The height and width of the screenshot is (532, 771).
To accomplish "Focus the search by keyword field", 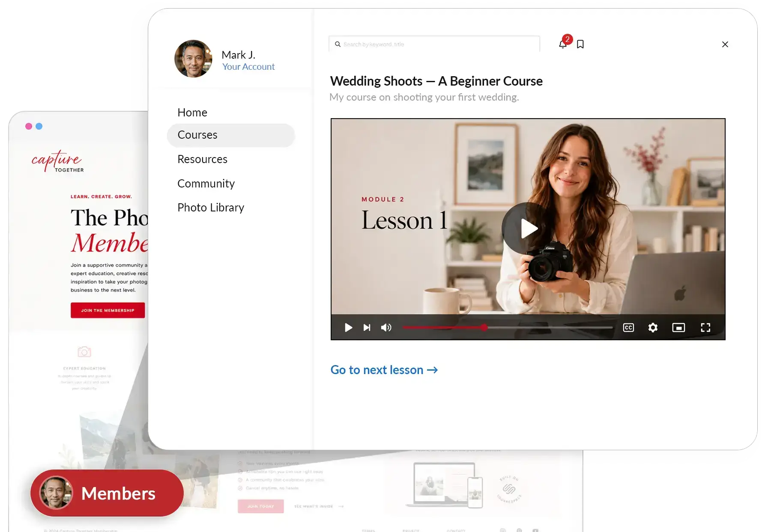I will pyautogui.click(x=434, y=44).
